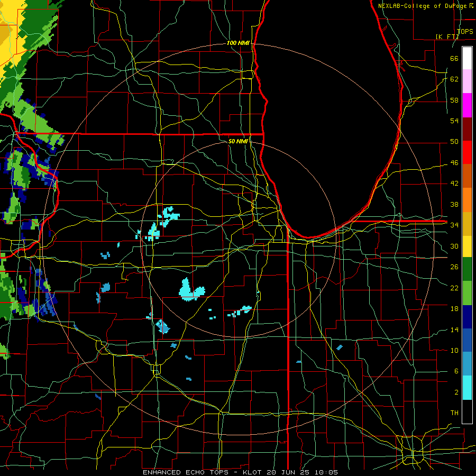Image resolution: width=476 pixels, height=476 pixels.
Task: Click the '38' legend value
Action: tap(454, 204)
